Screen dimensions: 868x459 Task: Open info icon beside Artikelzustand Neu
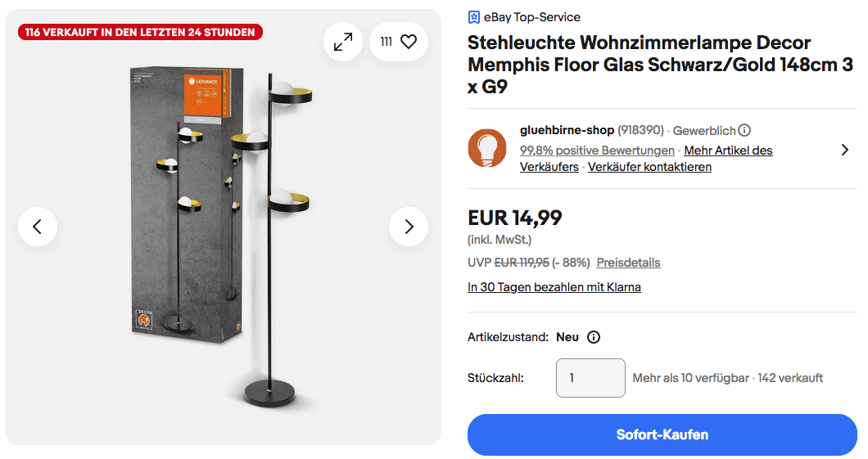(594, 337)
